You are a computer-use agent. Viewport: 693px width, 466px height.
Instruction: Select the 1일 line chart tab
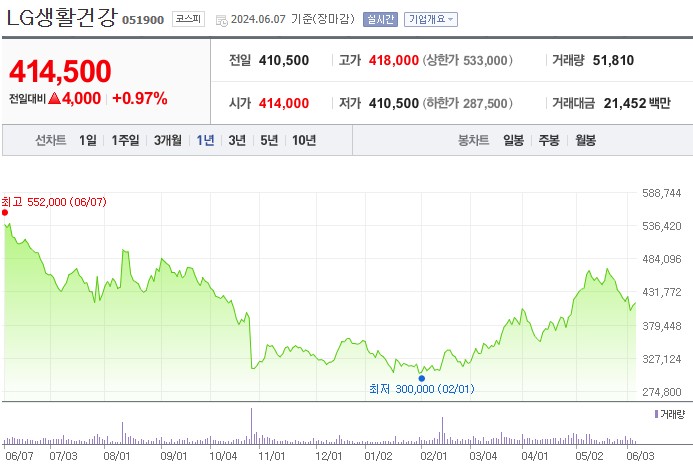click(x=88, y=141)
